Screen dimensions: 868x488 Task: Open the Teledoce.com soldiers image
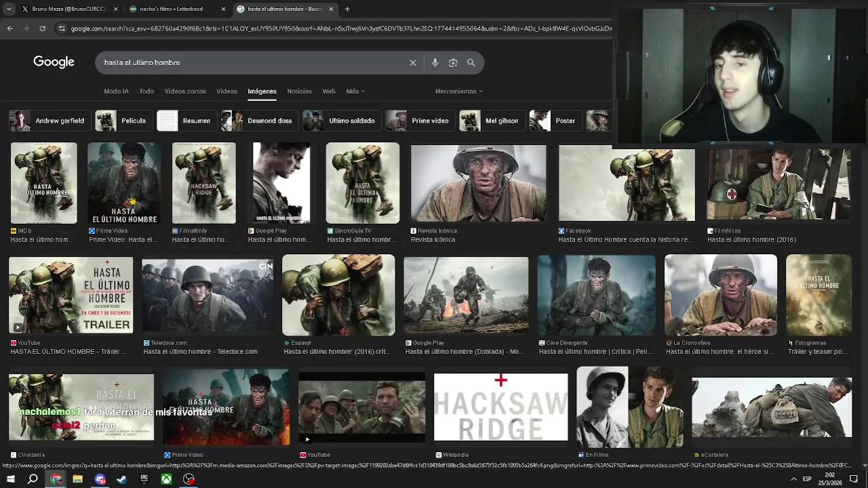click(208, 296)
